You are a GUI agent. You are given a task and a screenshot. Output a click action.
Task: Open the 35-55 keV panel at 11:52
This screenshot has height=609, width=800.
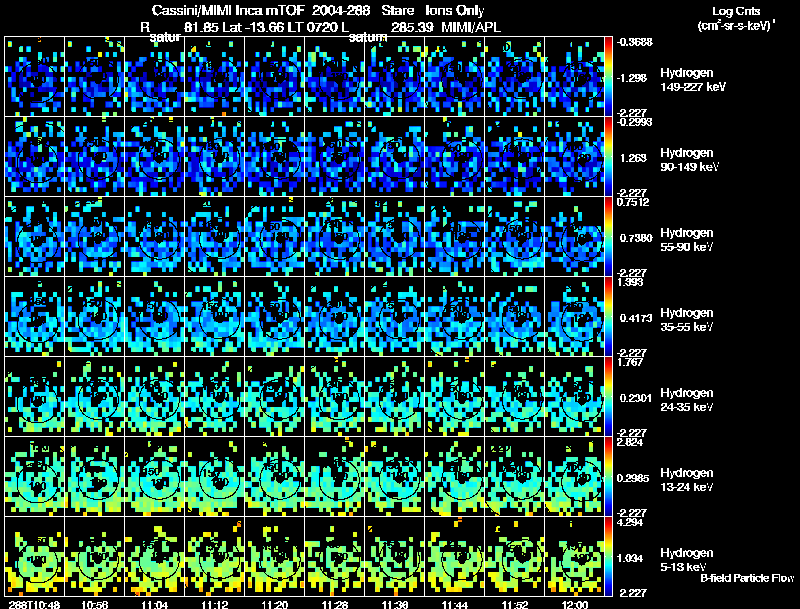[515, 317]
